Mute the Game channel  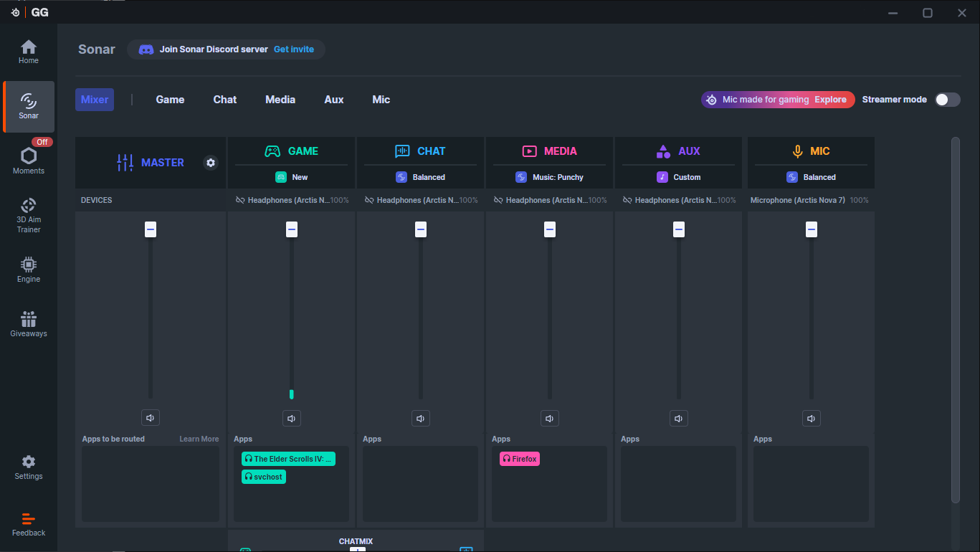coord(292,418)
